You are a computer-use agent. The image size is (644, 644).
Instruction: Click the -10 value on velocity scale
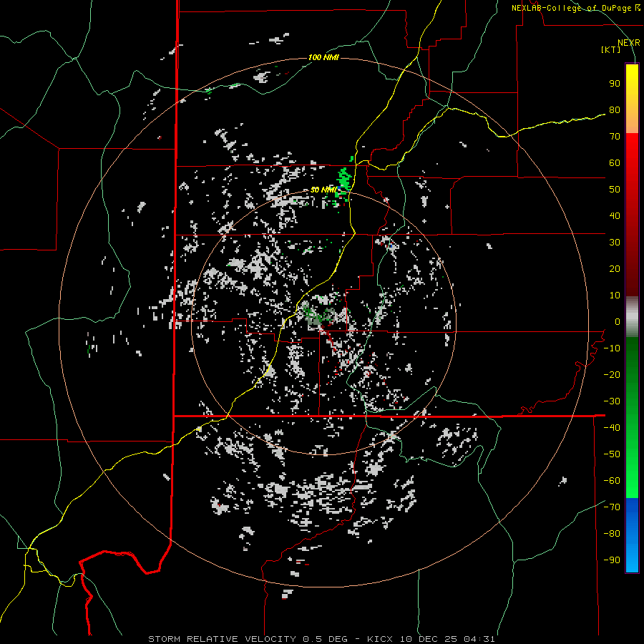coord(612,348)
